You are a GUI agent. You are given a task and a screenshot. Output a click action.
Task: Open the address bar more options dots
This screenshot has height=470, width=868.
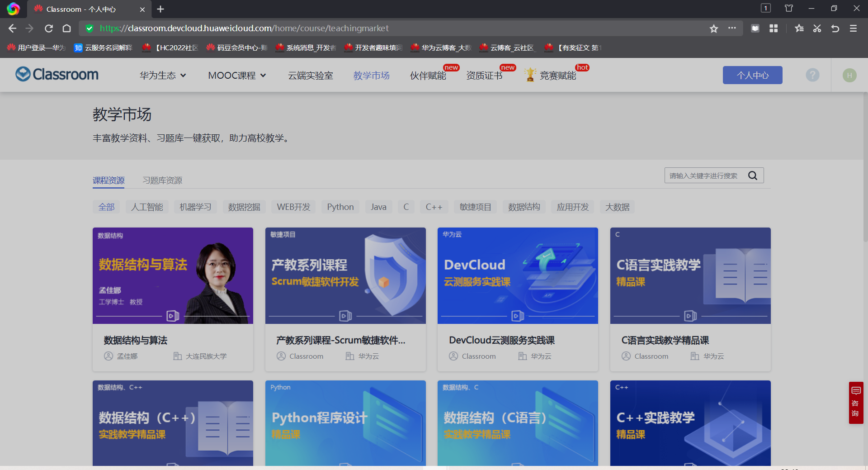732,28
